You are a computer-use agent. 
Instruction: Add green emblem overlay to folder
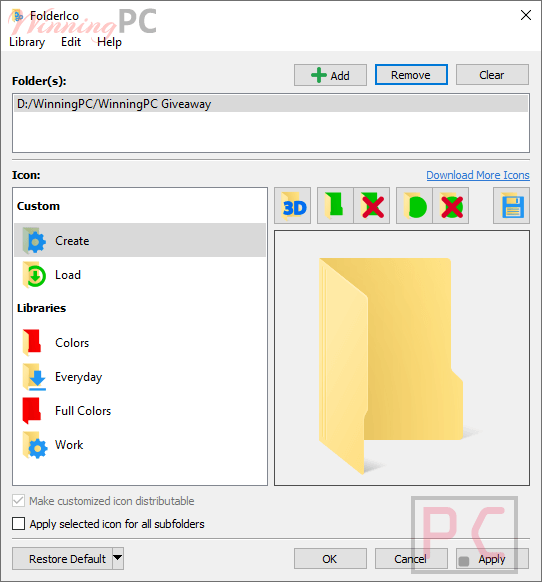414,206
